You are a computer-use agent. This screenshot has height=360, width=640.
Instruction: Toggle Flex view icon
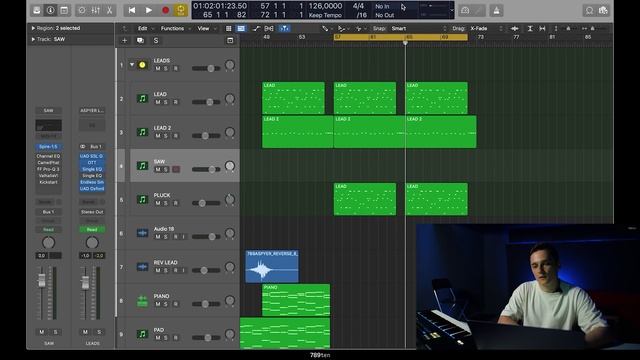point(269,29)
